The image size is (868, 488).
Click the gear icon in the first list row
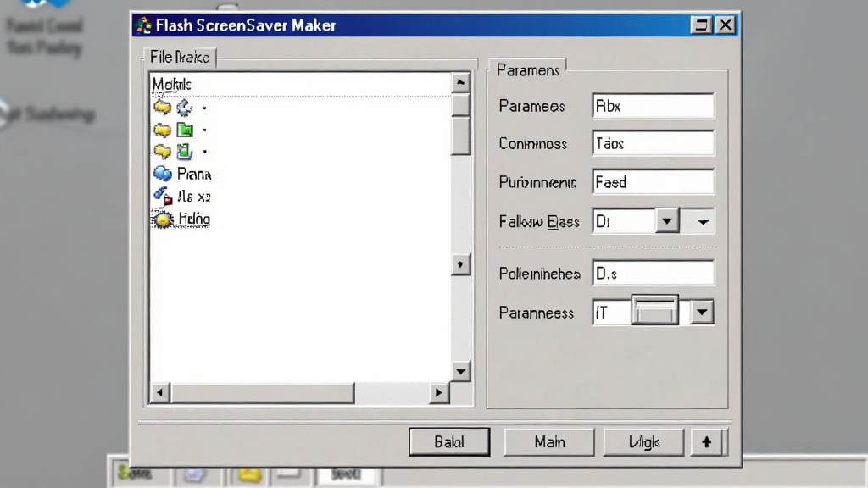[184, 108]
